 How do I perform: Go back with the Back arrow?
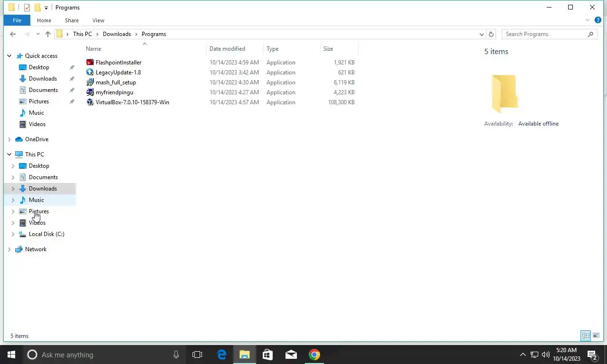click(13, 34)
